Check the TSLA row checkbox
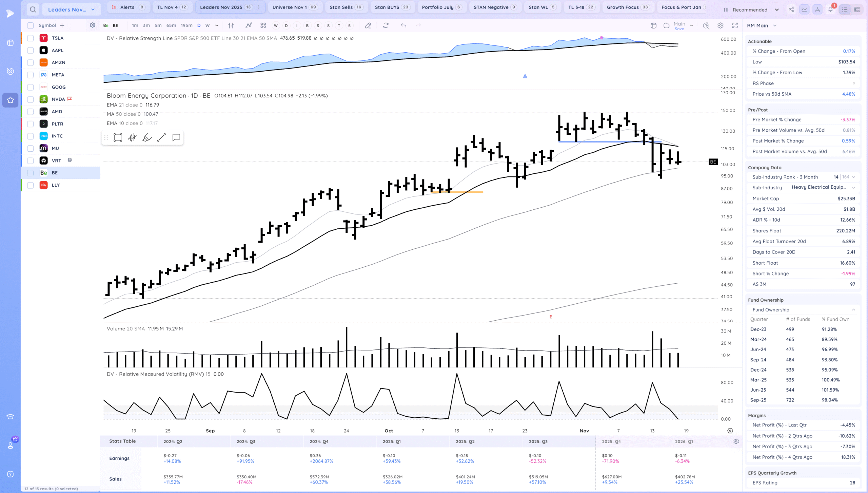The image size is (868, 493). [x=31, y=38]
